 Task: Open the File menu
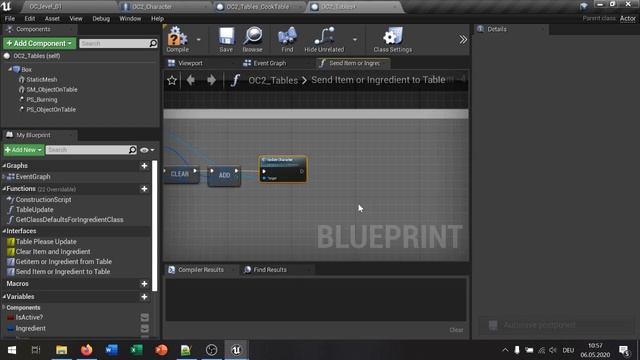click(x=10, y=19)
